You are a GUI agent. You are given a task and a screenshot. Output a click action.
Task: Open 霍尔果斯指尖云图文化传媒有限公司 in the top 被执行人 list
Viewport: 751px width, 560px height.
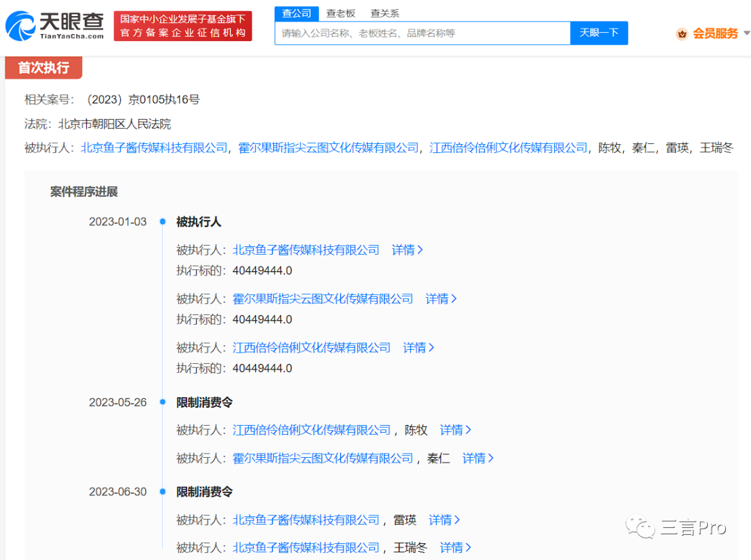[328, 148]
